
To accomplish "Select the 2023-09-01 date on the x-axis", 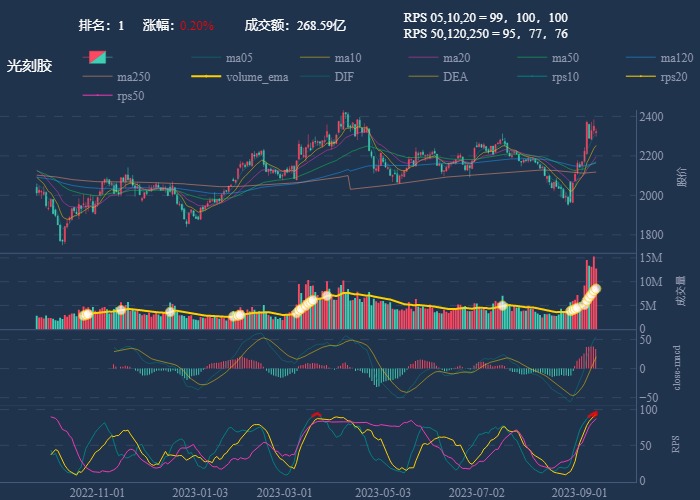I will [x=579, y=492].
